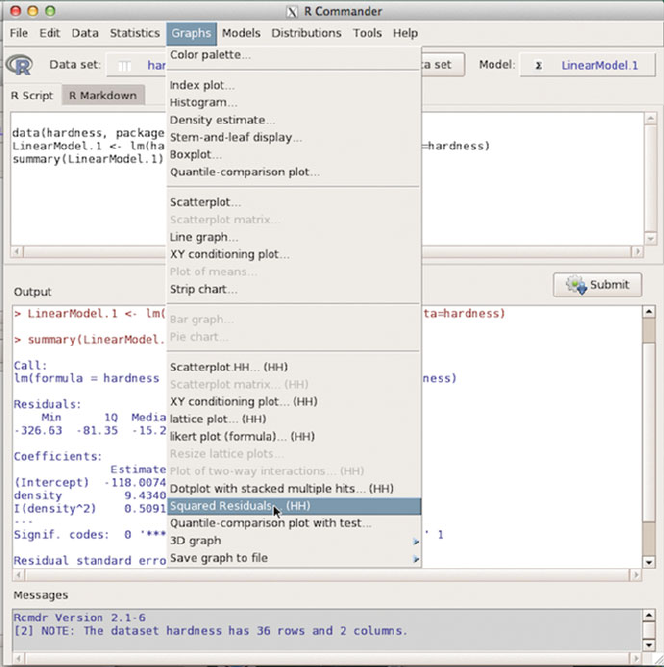The height and width of the screenshot is (667, 664).
Task: Click script pane scroll left arrow
Action: (x=17, y=251)
